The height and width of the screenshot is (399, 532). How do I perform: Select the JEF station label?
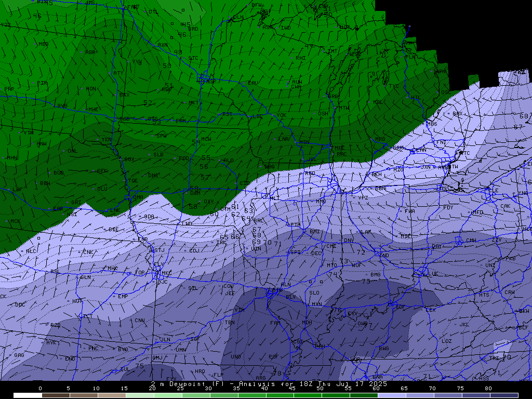[230, 293]
